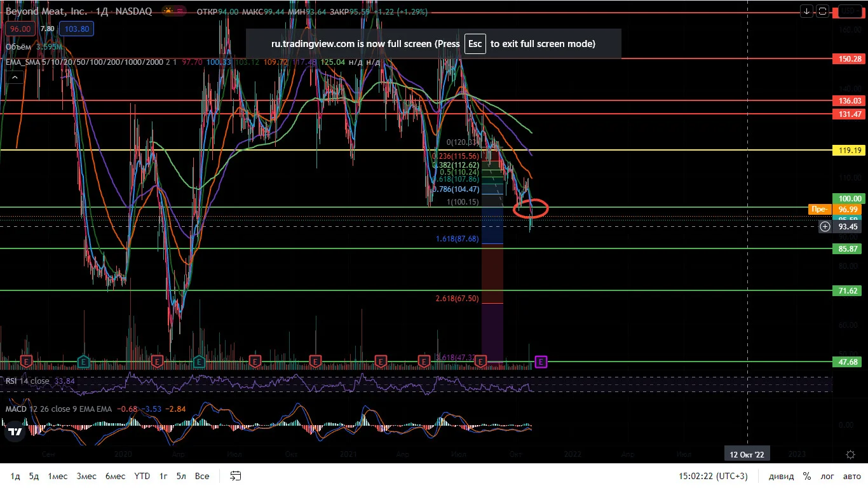Select the YTD time range
This screenshot has width=868, height=488.
click(142, 476)
